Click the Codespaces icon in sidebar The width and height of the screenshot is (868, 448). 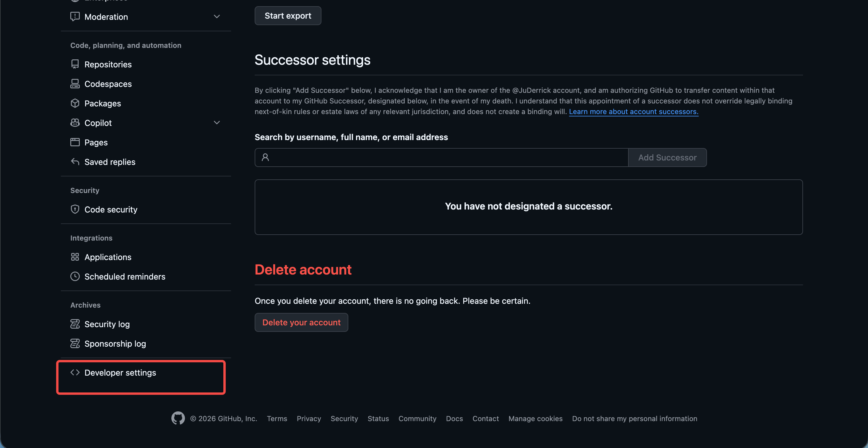coord(75,84)
